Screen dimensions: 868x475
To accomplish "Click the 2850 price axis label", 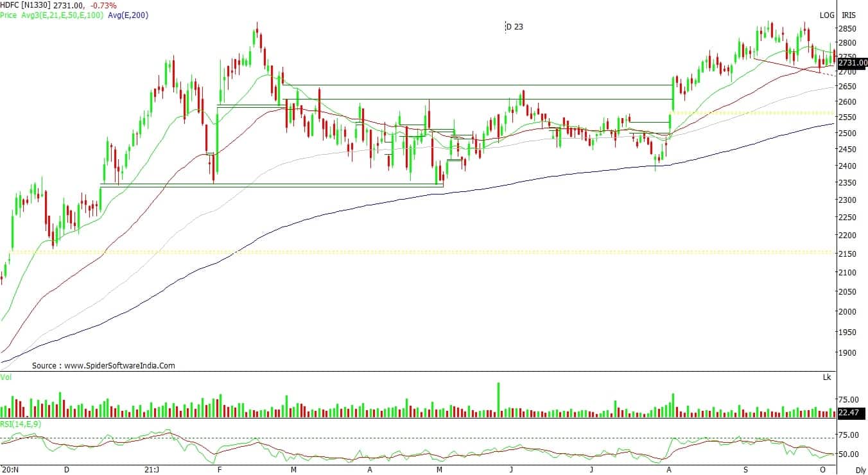I will click(x=848, y=29).
